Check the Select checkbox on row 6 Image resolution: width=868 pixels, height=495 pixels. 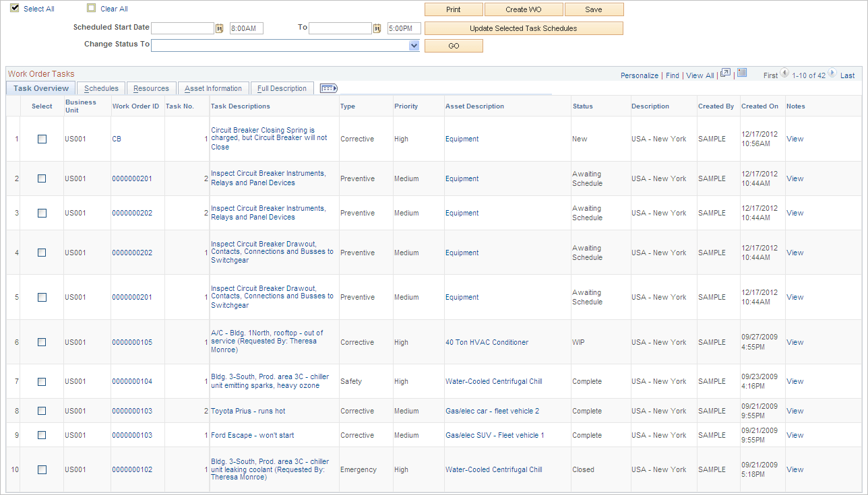(x=41, y=342)
